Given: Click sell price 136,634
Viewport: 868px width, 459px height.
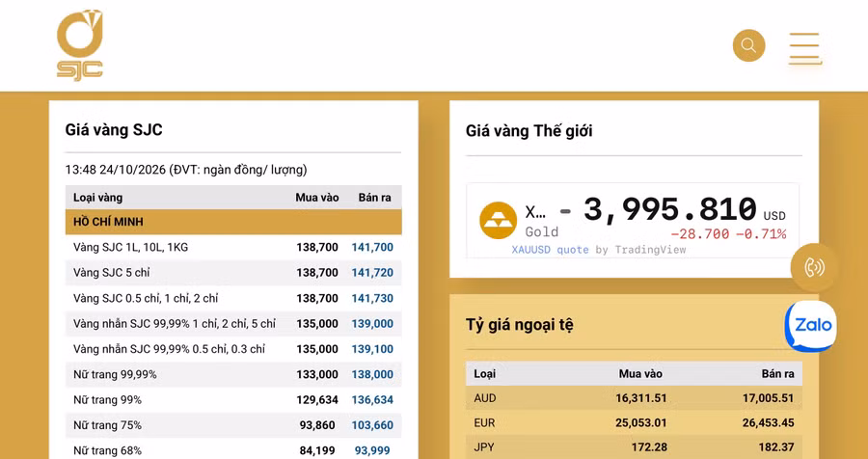Looking at the screenshot, I should pyautogui.click(x=372, y=400).
